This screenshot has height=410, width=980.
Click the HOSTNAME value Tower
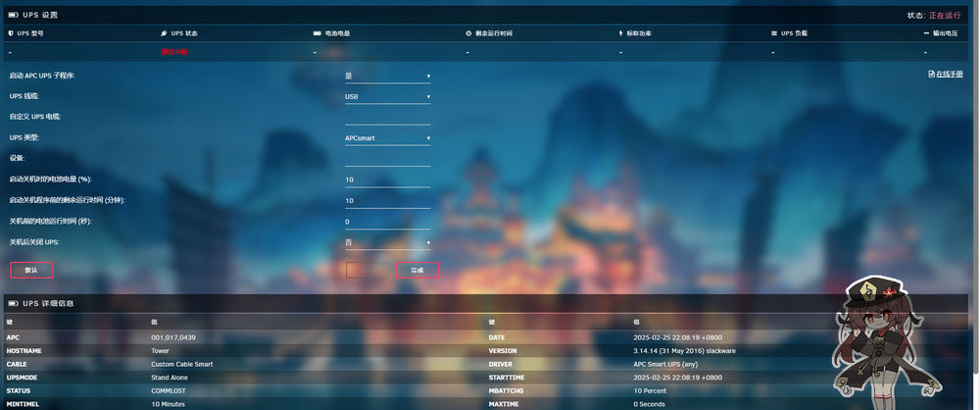point(160,351)
